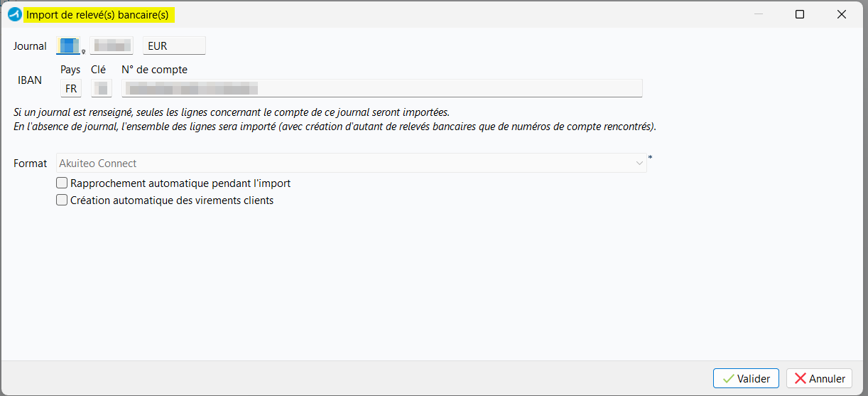Click the EUR currency field

[174, 46]
